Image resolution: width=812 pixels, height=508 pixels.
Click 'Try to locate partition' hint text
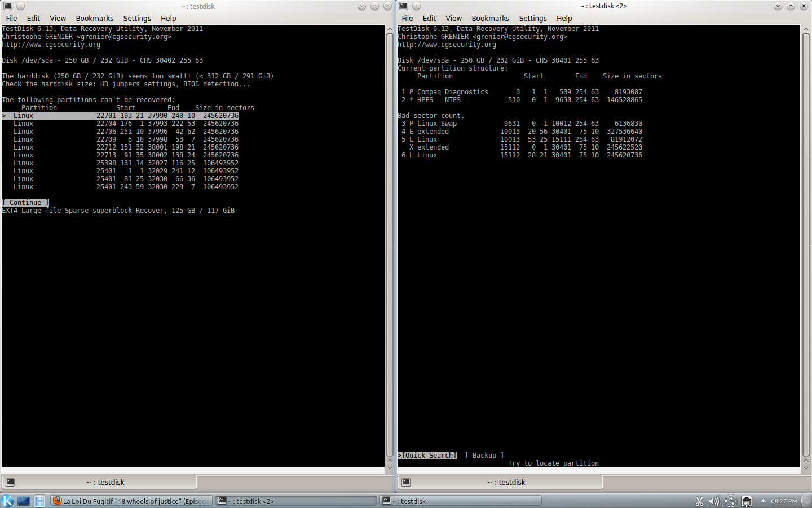click(553, 463)
